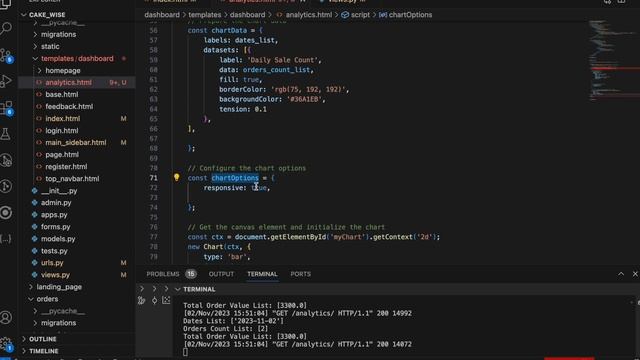Image resolution: width=640 pixels, height=360 pixels.
Task: Click the curly-brackets activity bar icon
Action: pyautogui.click(x=6, y=239)
